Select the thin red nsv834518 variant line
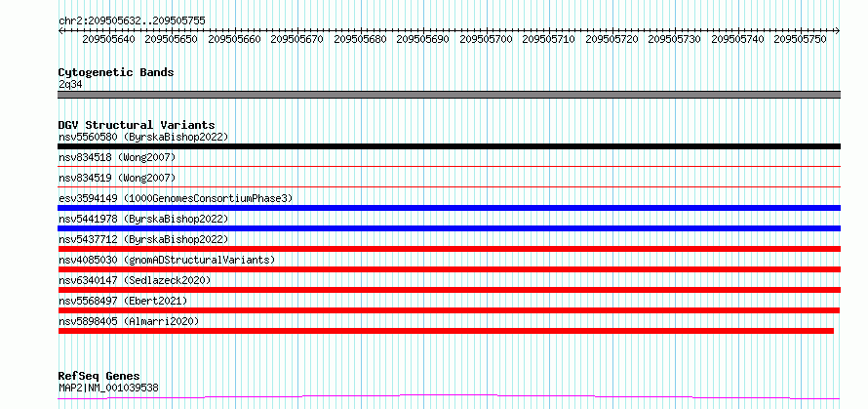Image resolution: width=868 pixels, height=409 pixels. click(x=449, y=166)
